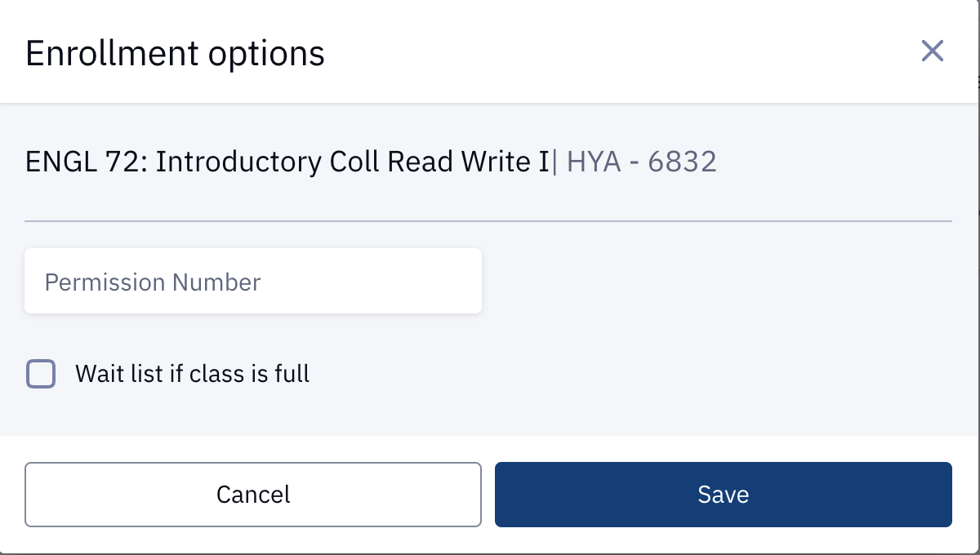Viewport: 980px width, 555px height.
Task: Click the divider line below the course title
Action: 490,219
